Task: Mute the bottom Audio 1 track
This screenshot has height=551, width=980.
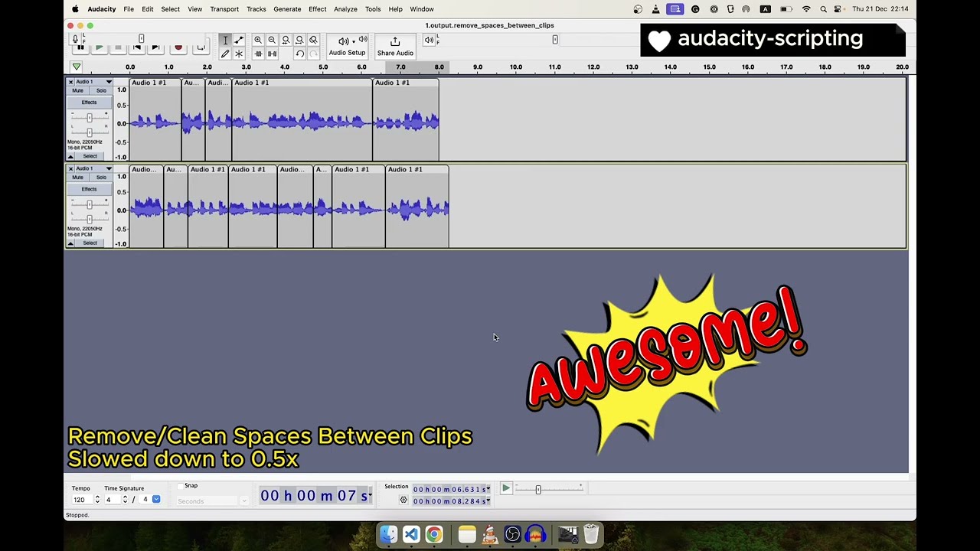Action: (x=77, y=177)
